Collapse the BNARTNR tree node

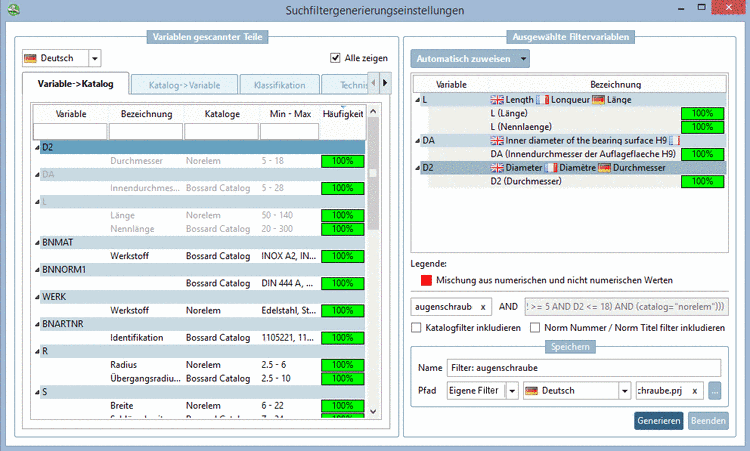coord(37,325)
